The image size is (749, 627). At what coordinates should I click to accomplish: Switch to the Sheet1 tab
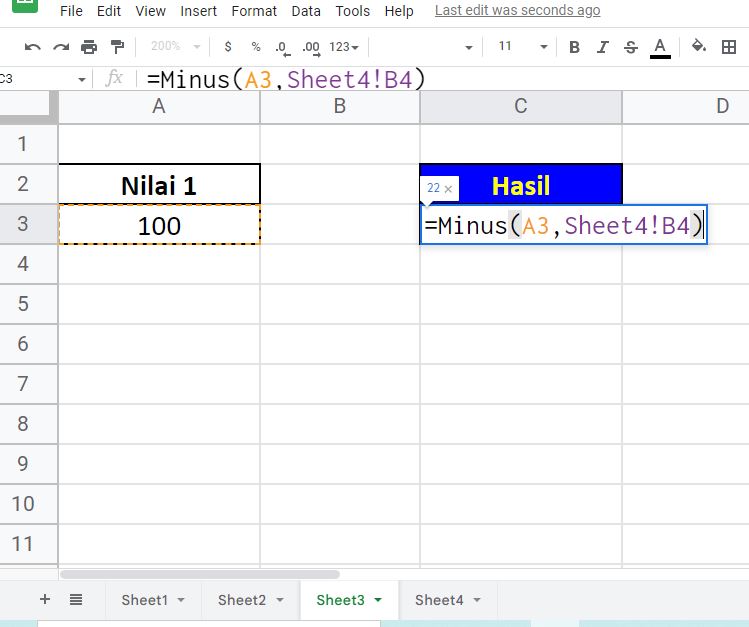point(145,600)
